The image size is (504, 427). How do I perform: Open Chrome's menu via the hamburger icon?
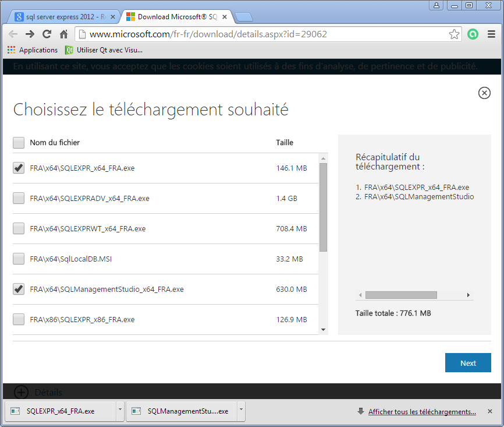(492, 34)
